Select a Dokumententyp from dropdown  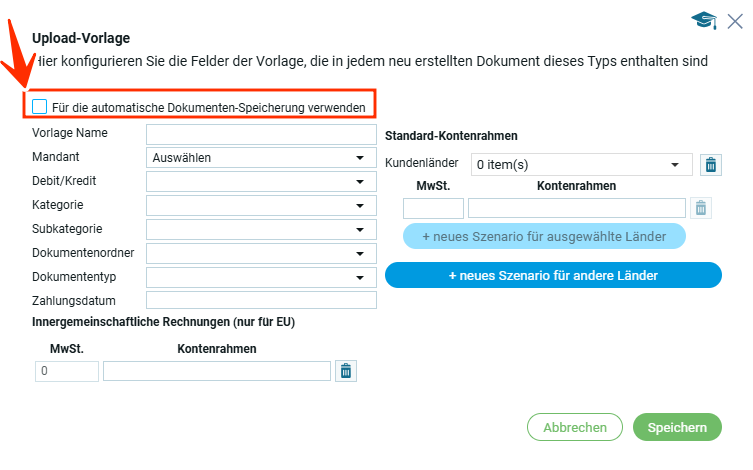point(261,277)
